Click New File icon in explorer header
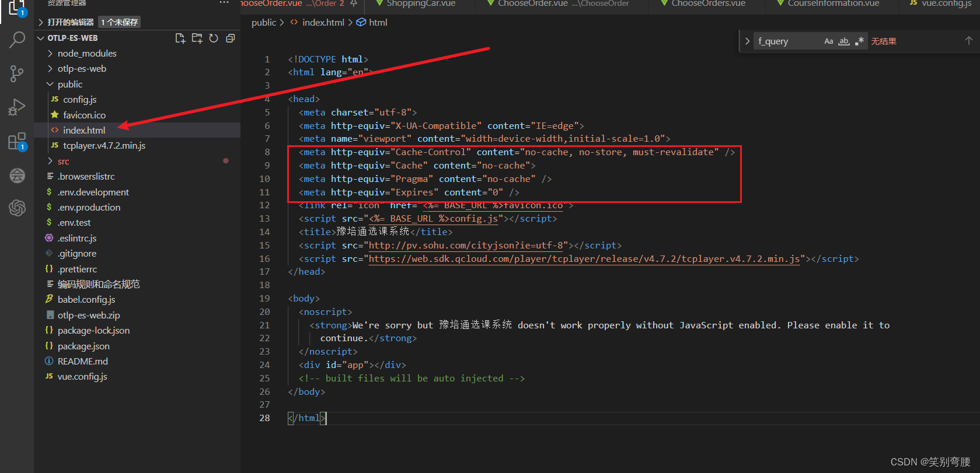Image resolution: width=980 pixels, height=473 pixels. pos(180,38)
